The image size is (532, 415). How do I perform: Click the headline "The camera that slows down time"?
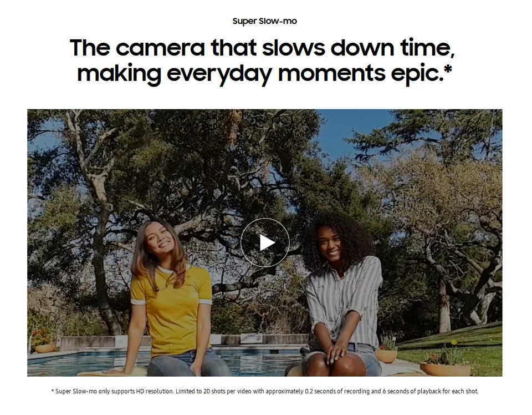click(x=262, y=48)
